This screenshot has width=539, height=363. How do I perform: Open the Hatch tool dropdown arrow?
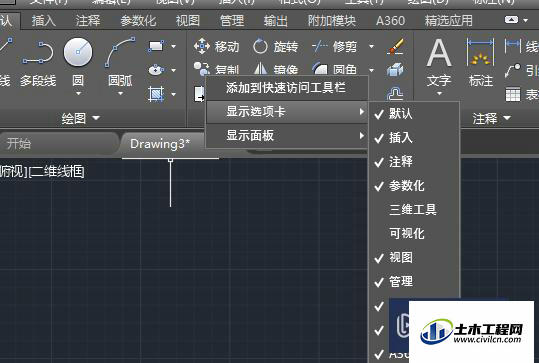(x=173, y=94)
